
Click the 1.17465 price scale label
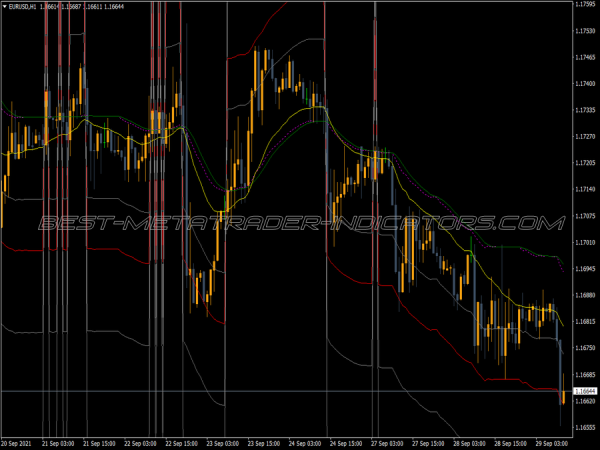(585, 57)
